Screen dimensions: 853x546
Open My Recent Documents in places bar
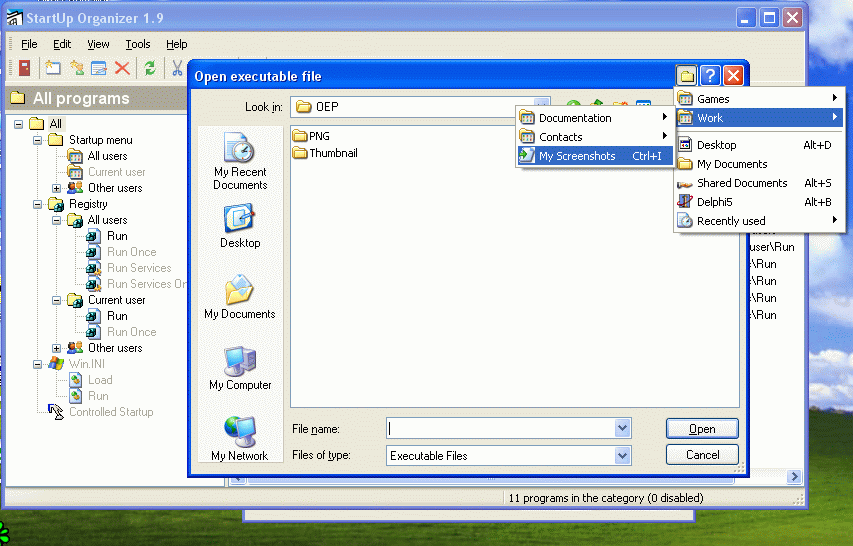click(240, 160)
